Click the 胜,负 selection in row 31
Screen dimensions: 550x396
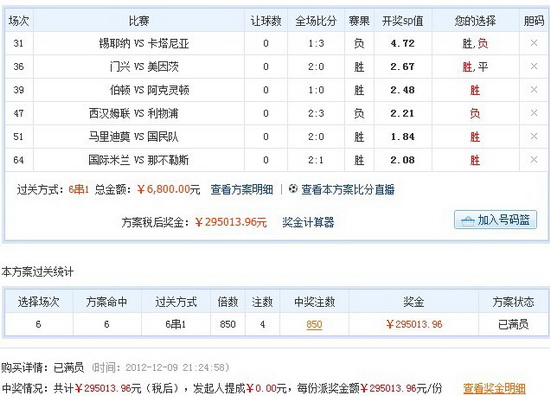tap(475, 43)
